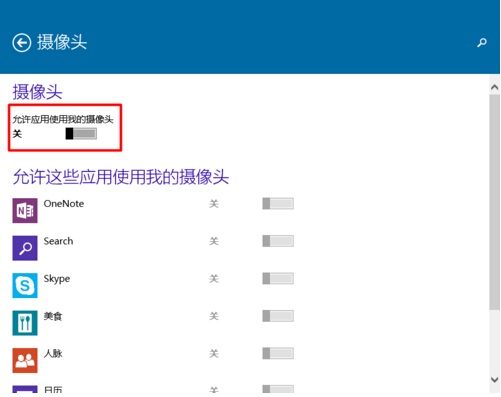Screen dimensions: 501x397
Task: Open search with the magnifier icon
Action: pos(482,42)
